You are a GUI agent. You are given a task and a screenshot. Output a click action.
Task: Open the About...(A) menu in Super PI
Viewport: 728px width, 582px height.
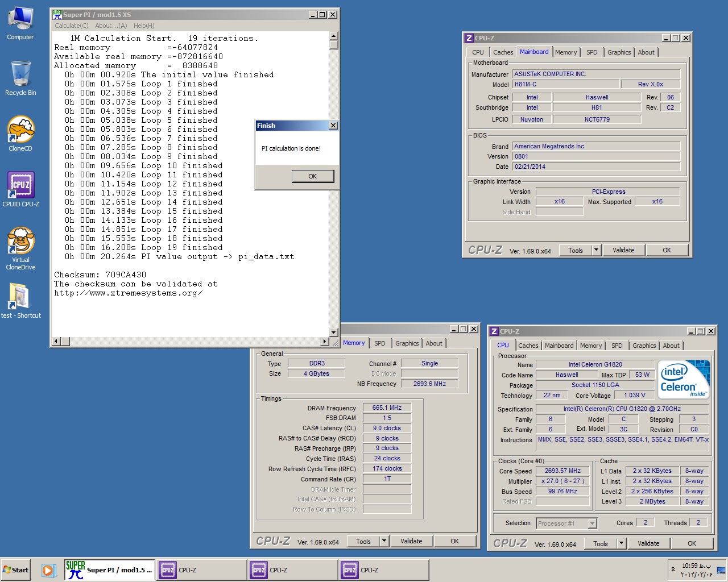point(111,26)
